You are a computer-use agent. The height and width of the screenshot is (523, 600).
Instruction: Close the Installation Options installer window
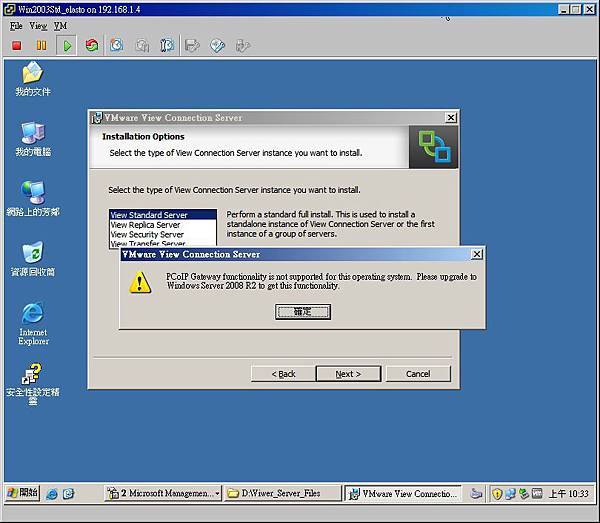pos(451,117)
